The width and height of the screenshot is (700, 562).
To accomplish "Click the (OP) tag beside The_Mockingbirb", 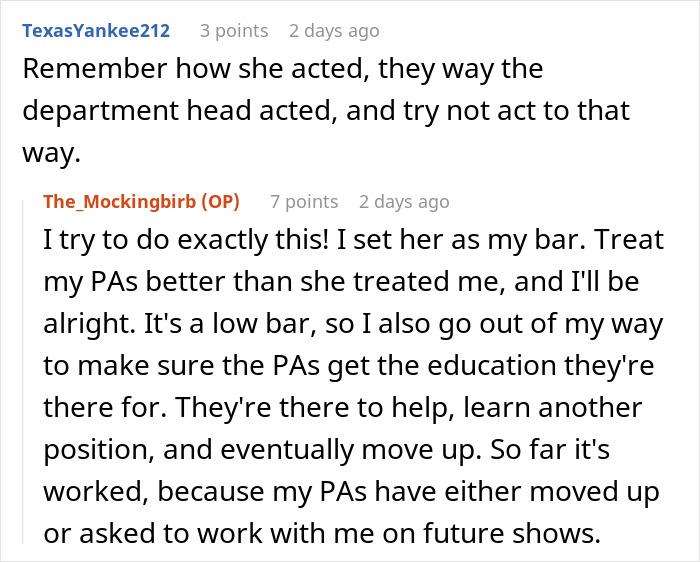I will [219, 201].
